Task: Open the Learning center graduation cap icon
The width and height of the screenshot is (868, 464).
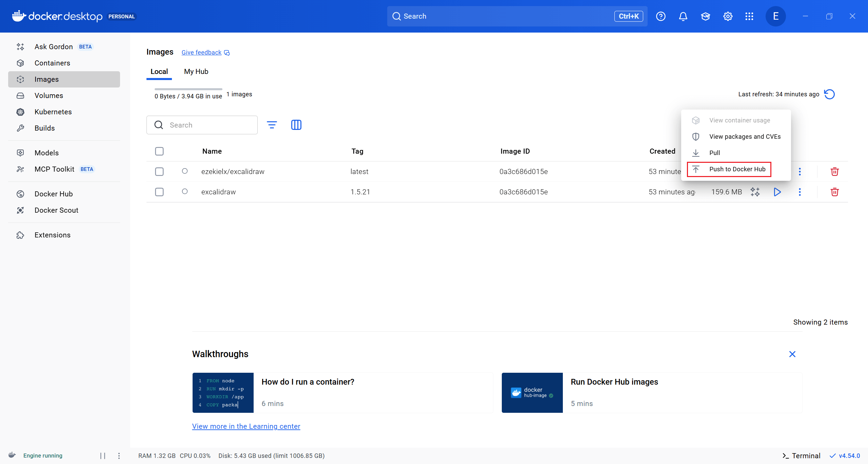Action: [x=705, y=16]
